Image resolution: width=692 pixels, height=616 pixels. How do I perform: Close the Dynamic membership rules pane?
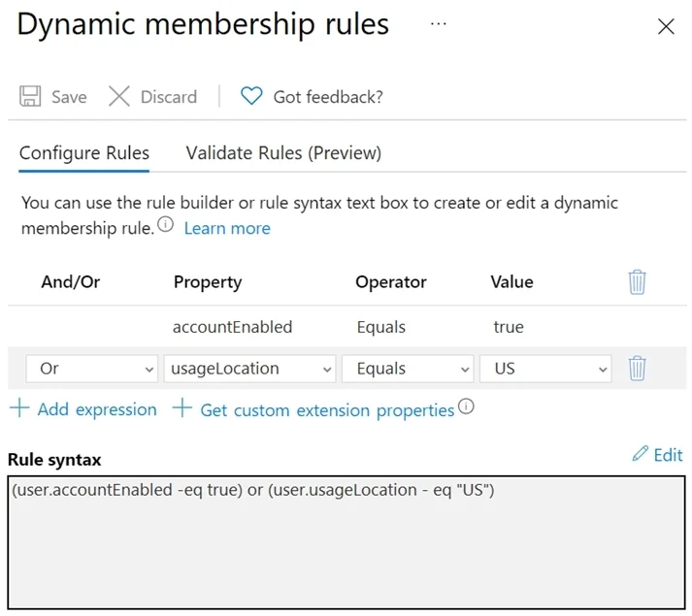[666, 26]
